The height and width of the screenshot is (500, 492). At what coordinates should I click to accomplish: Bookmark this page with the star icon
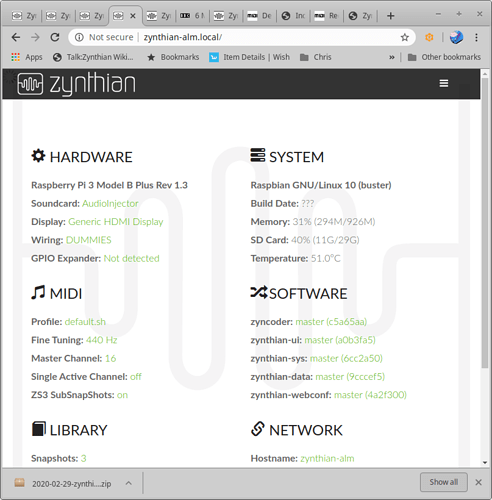click(404, 37)
